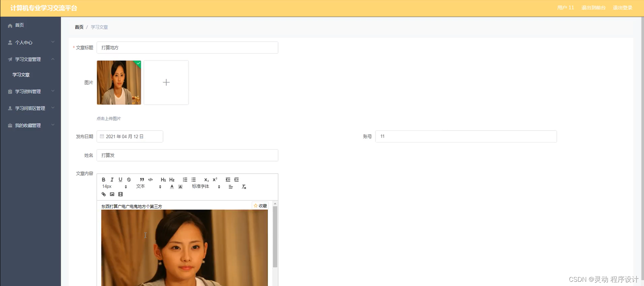Increase indent with the indent icon
644x286 pixels.
point(237,179)
